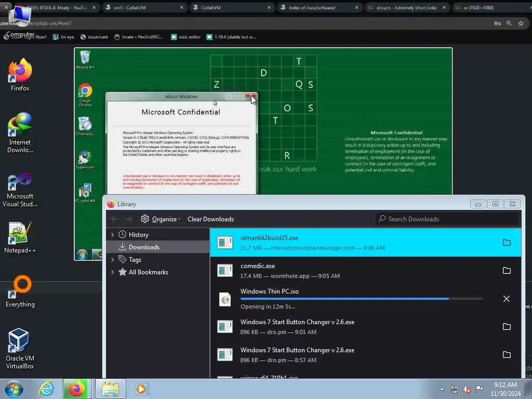Click the Windows Start orb
Image resolution: width=532 pixels, height=399 pixels.
click(14, 389)
